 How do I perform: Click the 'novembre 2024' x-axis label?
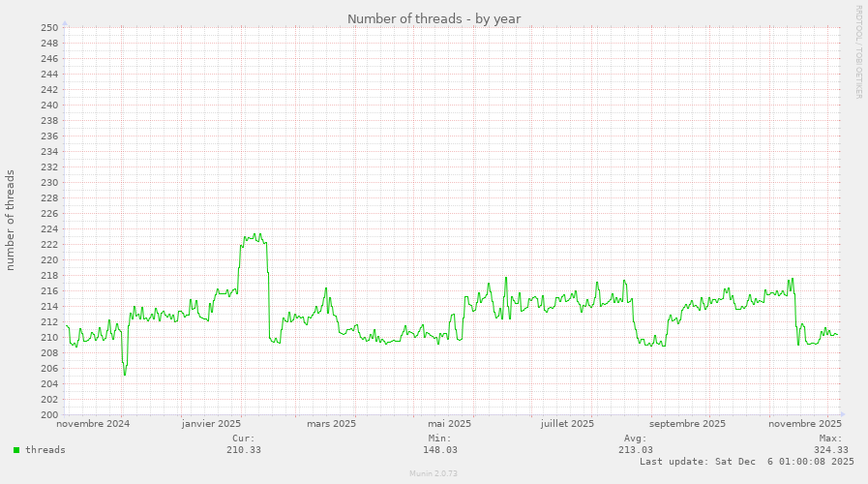[x=93, y=424]
